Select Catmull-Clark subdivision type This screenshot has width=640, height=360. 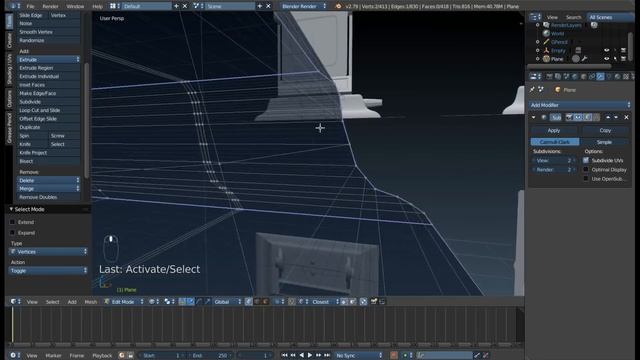(x=555, y=142)
